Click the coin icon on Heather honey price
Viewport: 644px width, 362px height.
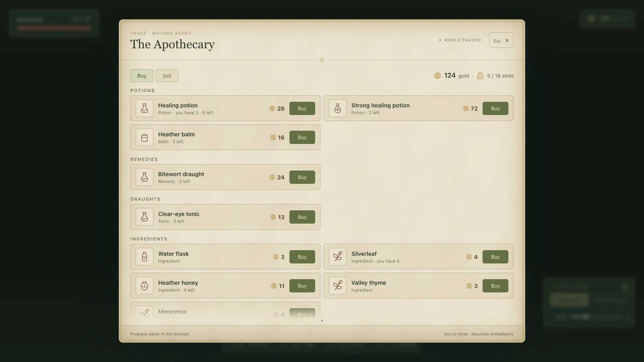click(x=274, y=286)
